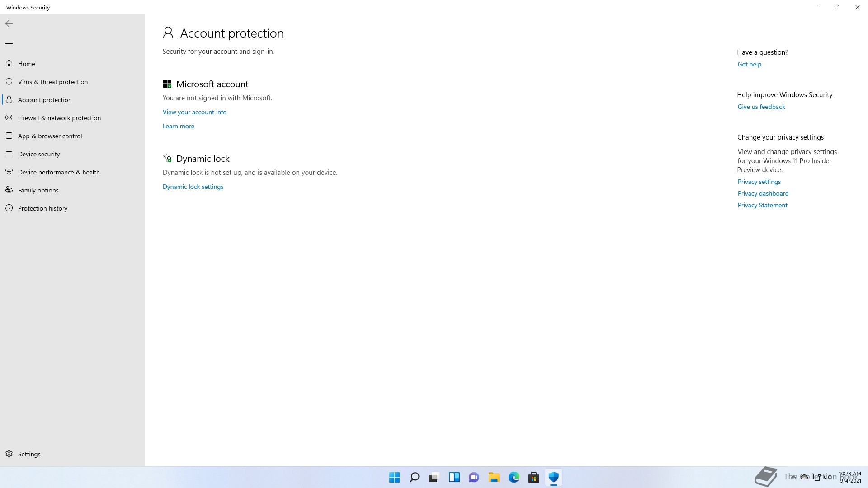The width and height of the screenshot is (868, 488).
Task: Open Device performance & health heart icon
Action: tap(9, 172)
